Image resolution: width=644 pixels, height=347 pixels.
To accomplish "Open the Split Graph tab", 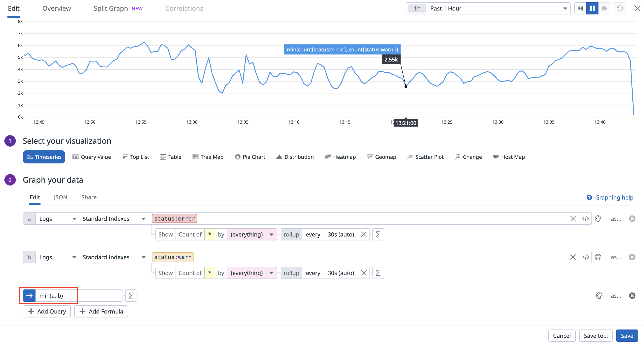I will click(118, 9).
